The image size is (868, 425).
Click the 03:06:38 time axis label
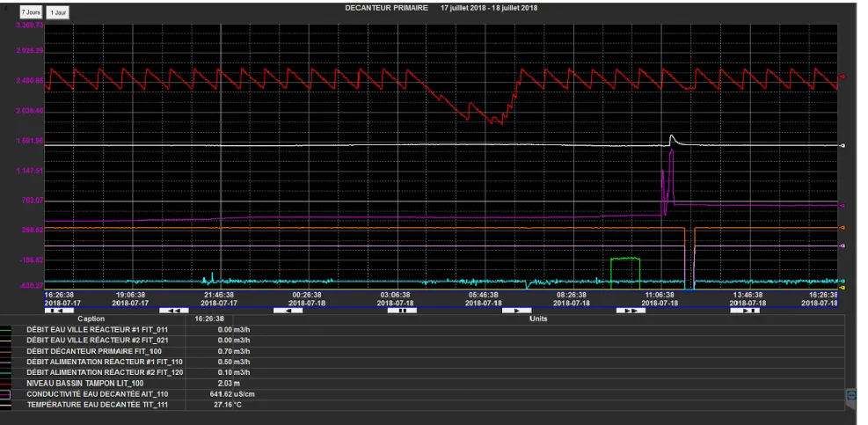(395, 296)
